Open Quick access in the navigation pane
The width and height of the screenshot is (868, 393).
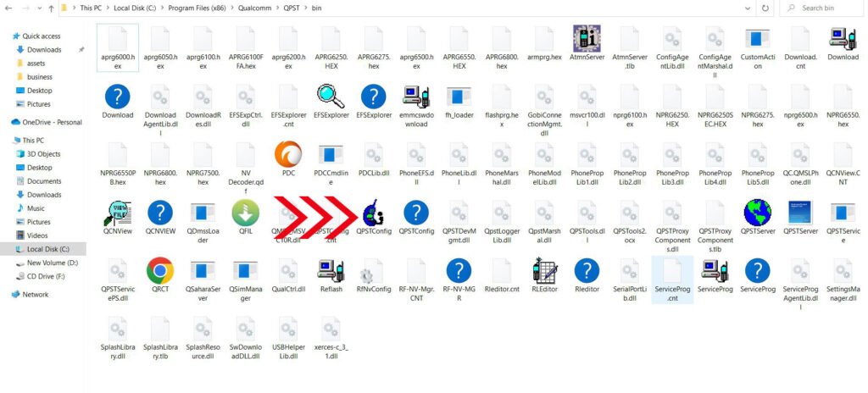(42, 36)
